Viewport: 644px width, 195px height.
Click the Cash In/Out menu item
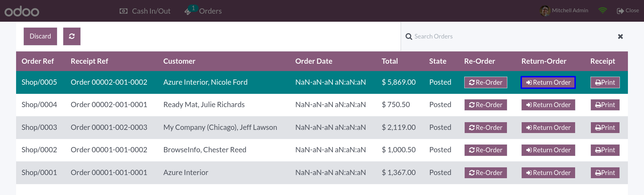pos(145,11)
